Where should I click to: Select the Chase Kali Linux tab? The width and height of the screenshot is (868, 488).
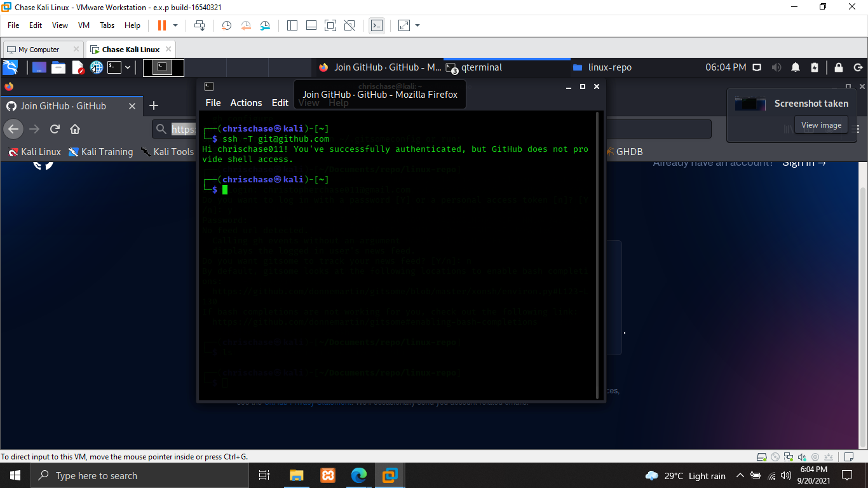131,49
